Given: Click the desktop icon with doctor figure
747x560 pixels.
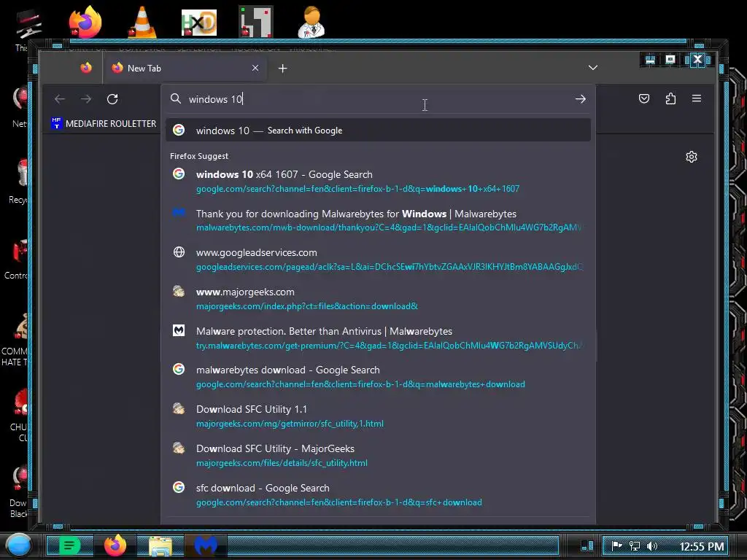Looking at the screenshot, I should tap(311, 22).
